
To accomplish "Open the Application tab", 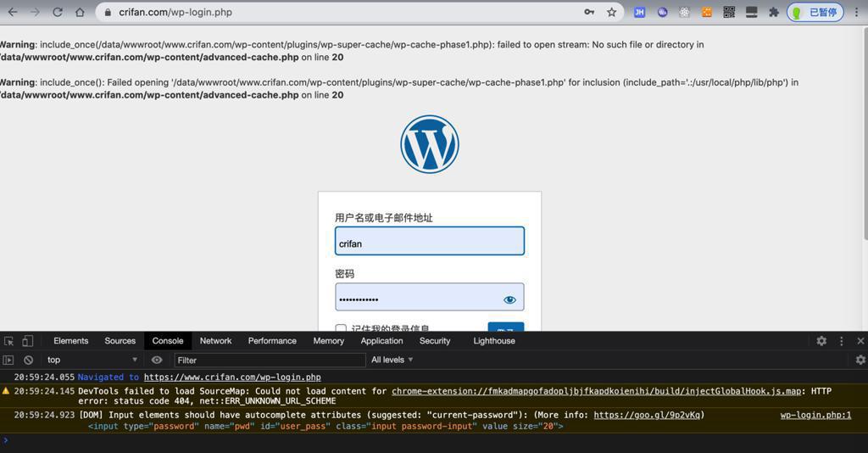I will pos(382,340).
